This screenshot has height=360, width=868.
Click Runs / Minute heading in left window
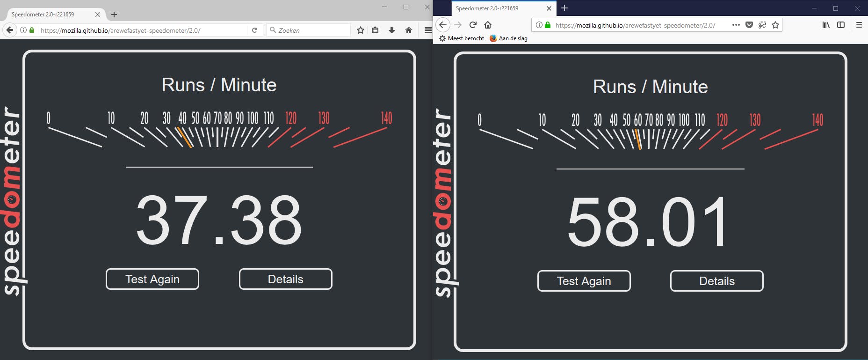219,85
